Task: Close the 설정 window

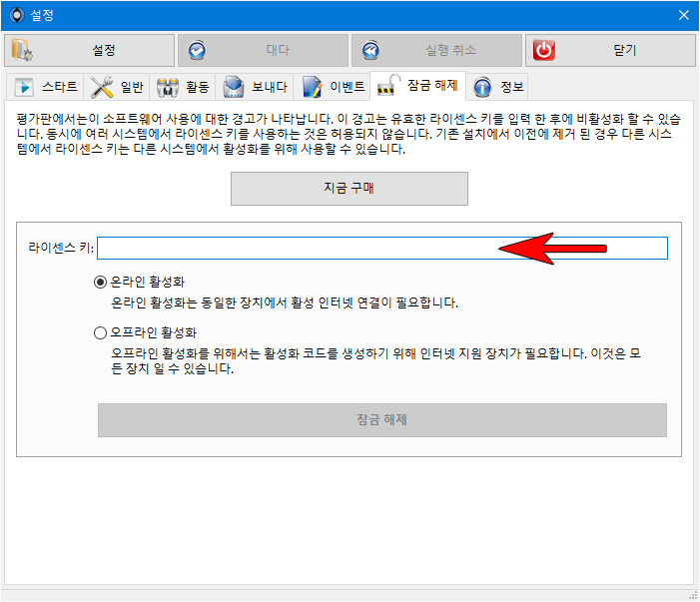Action: pyautogui.click(x=683, y=15)
